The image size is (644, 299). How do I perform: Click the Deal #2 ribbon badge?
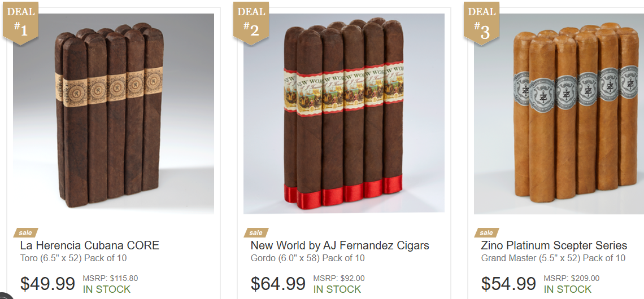point(251,23)
